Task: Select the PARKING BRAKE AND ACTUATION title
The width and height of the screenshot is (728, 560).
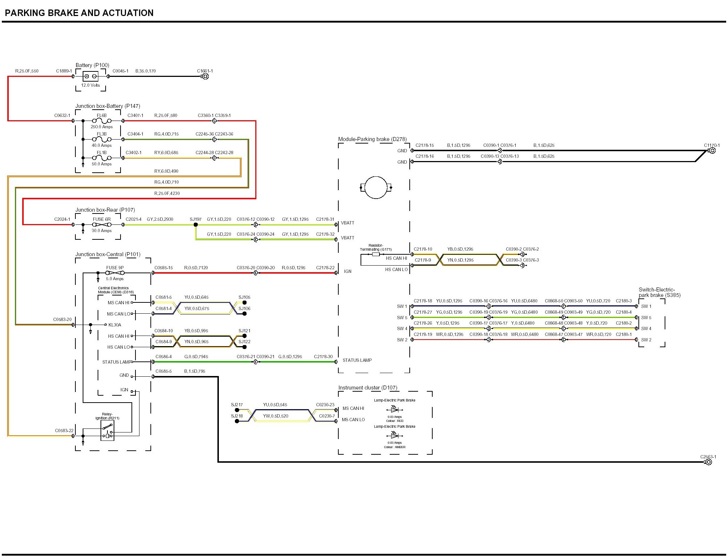Action: [x=79, y=13]
